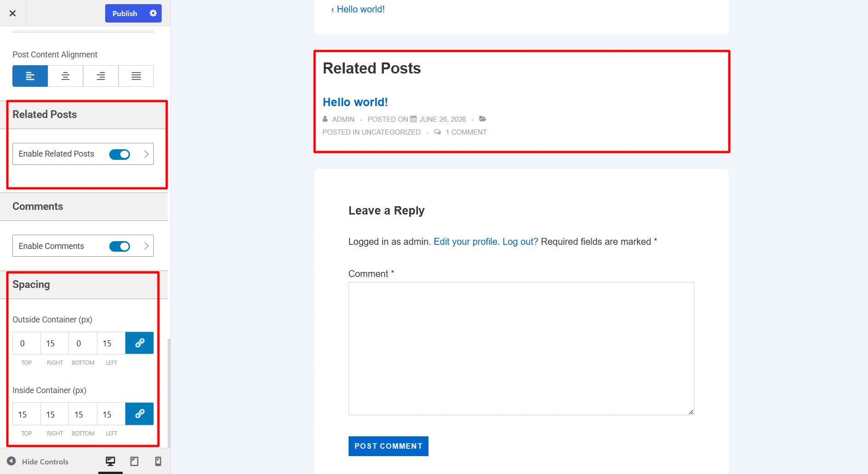Click the Log out? link
Screen dimensions: 868x474
pos(520,242)
